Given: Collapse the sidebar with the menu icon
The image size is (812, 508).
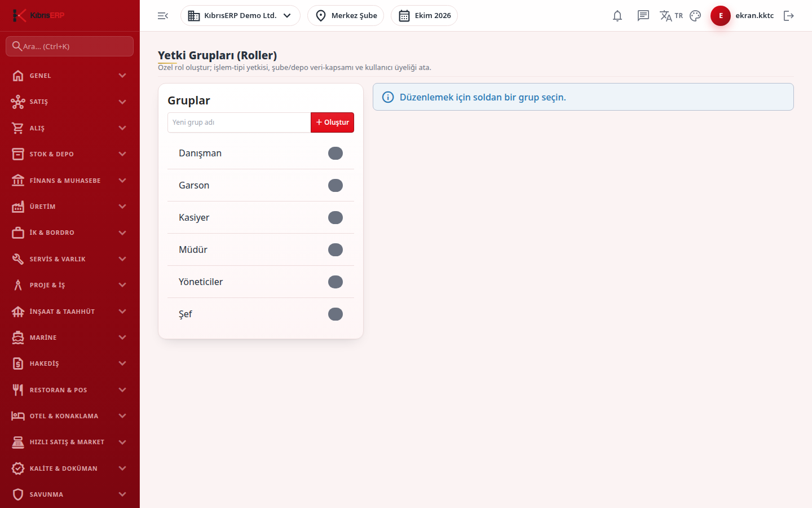Looking at the screenshot, I should (163, 16).
